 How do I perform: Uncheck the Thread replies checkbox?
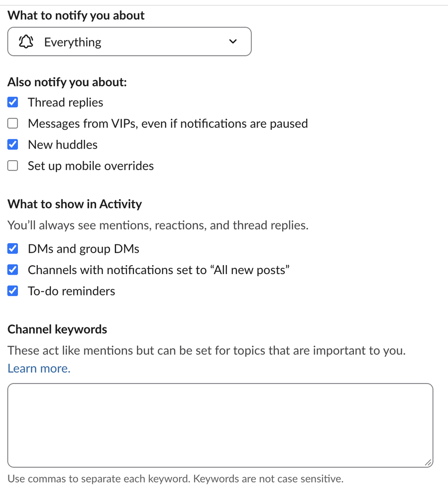tap(13, 102)
